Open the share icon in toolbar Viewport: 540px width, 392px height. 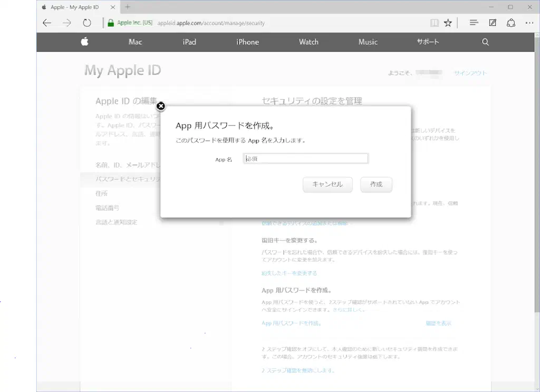pyautogui.click(x=510, y=23)
